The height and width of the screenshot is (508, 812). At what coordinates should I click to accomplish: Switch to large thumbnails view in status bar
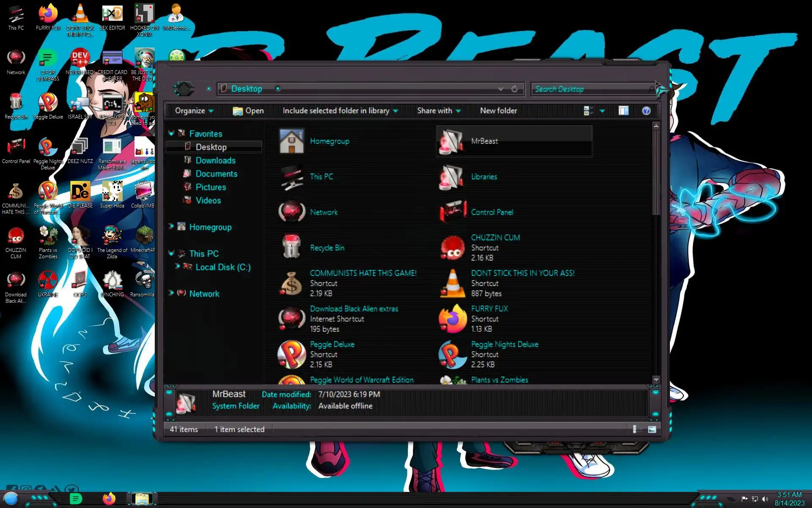pos(652,429)
